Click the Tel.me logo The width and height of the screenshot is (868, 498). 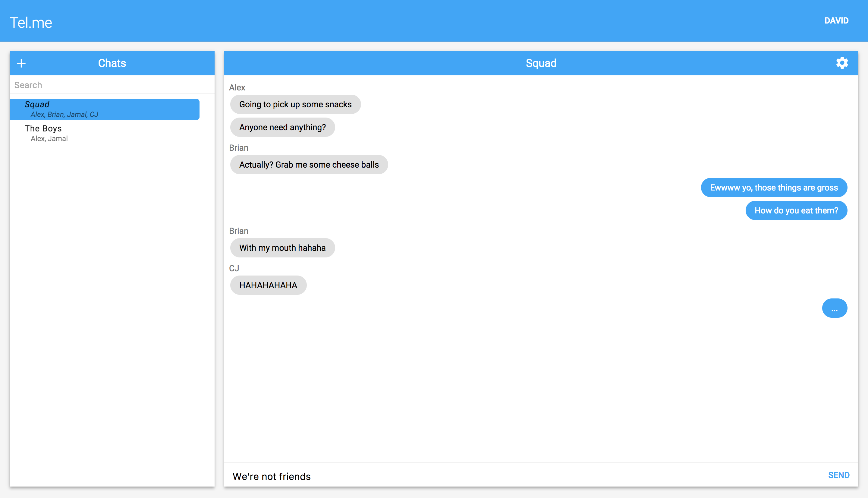pos(31,23)
